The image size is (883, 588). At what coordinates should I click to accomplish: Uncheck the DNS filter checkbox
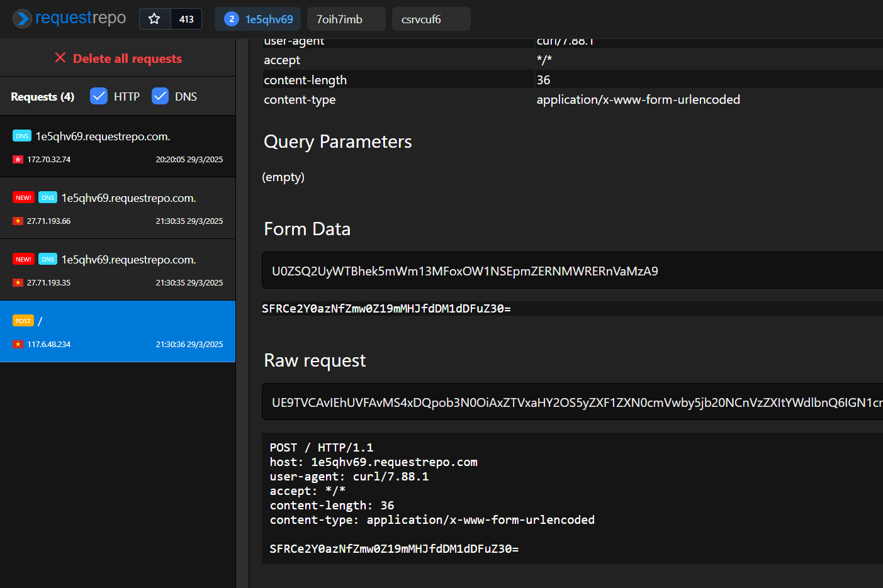coord(160,96)
